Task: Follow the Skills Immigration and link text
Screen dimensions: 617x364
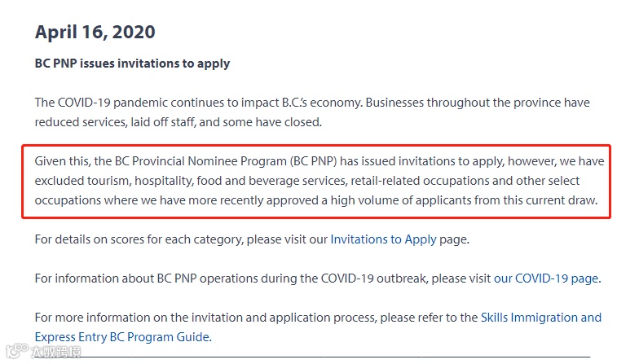Action: pyautogui.click(x=541, y=318)
